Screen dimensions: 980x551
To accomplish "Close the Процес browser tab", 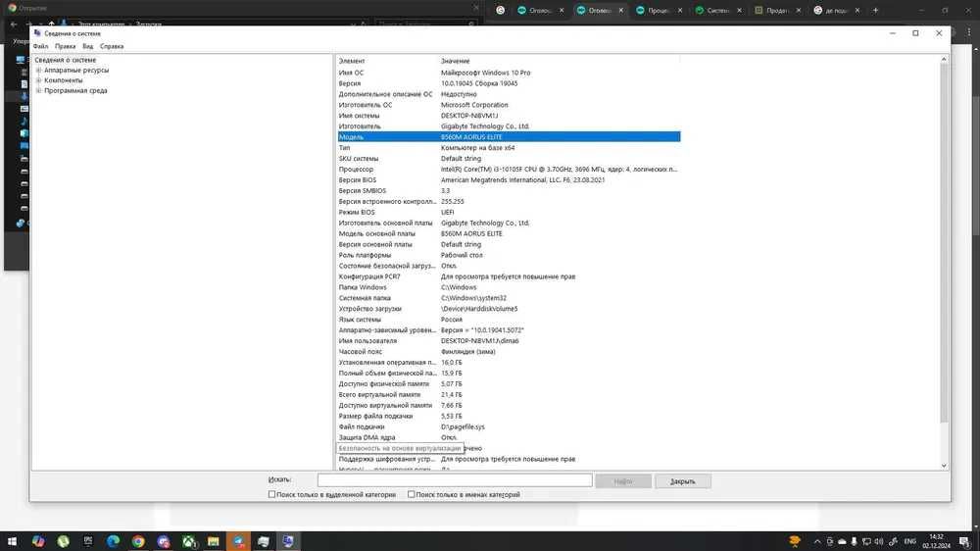I will click(x=680, y=10).
